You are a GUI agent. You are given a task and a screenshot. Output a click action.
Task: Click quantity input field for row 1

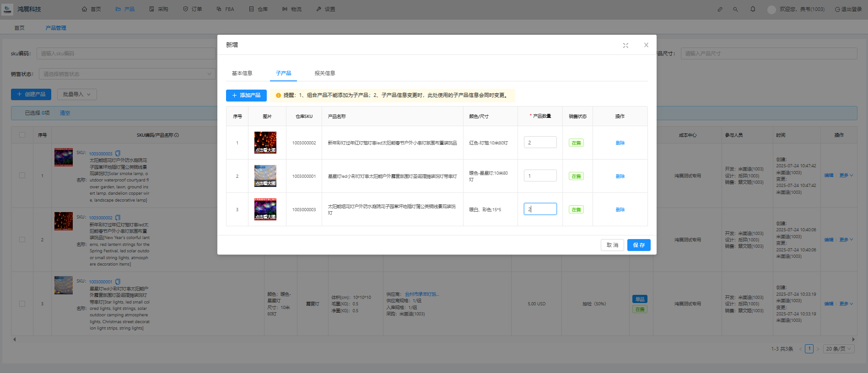pos(540,143)
